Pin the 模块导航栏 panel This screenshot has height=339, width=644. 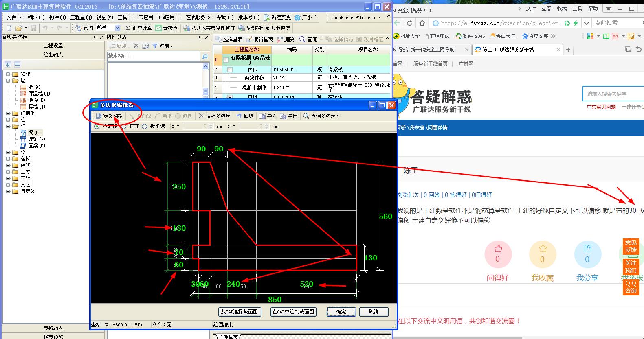click(94, 37)
